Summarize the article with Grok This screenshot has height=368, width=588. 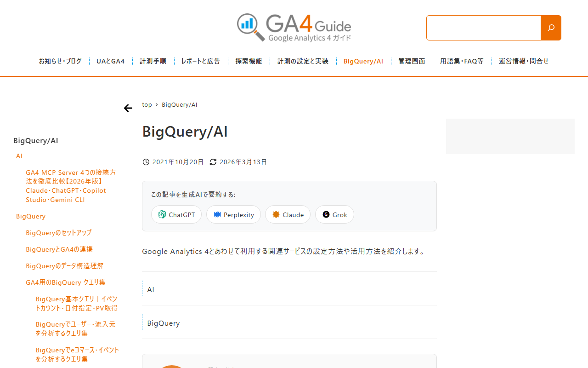click(x=334, y=214)
